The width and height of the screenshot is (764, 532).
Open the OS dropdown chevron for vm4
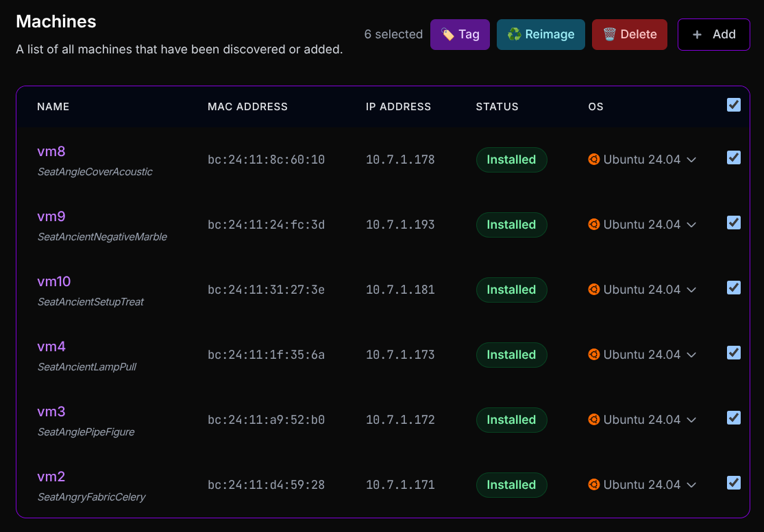coord(691,355)
